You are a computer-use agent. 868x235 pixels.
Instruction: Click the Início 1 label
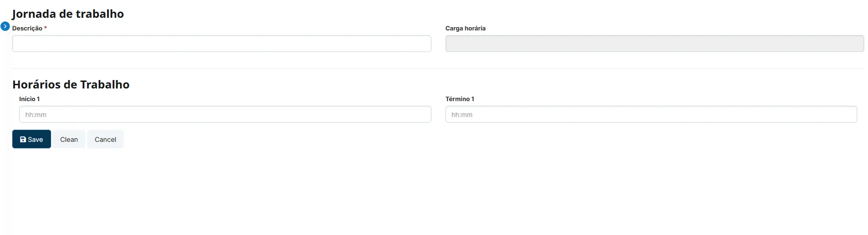tap(30, 99)
